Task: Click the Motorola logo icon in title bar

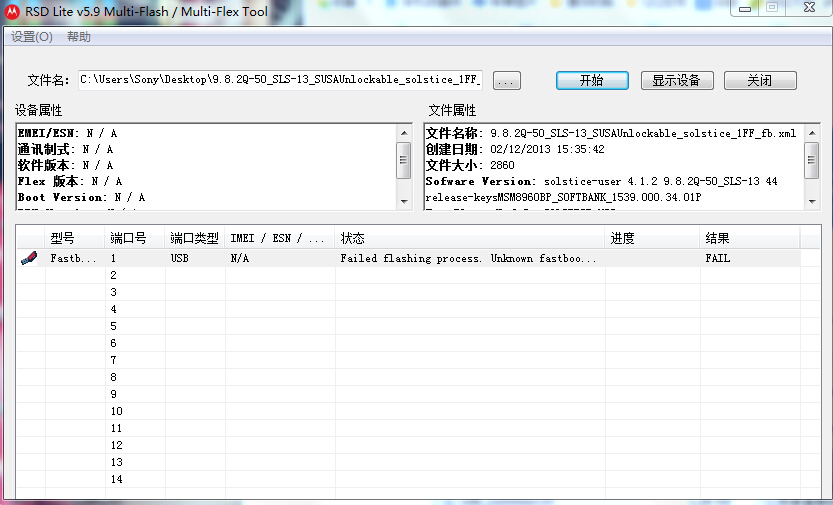Action: tap(12, 11)
